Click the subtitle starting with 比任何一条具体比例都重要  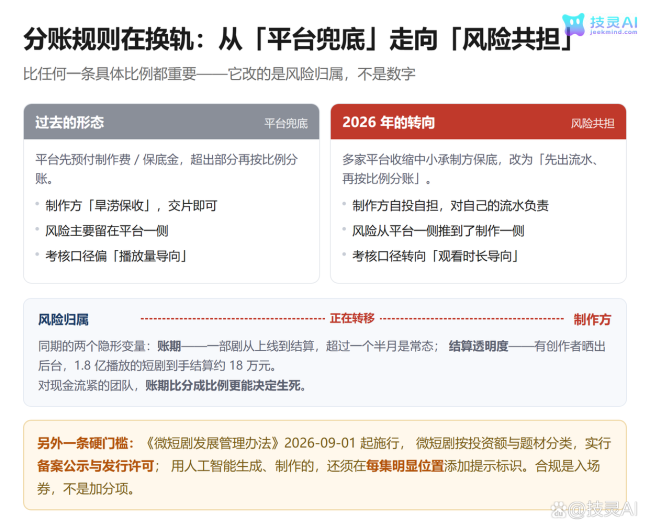pos(219,74)
